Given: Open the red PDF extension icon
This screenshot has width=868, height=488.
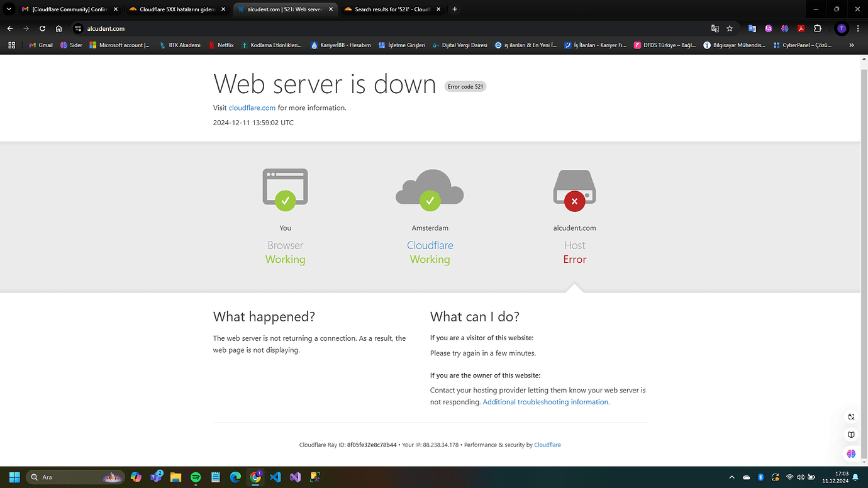Looking at the screenshot, I should (801, 28).
